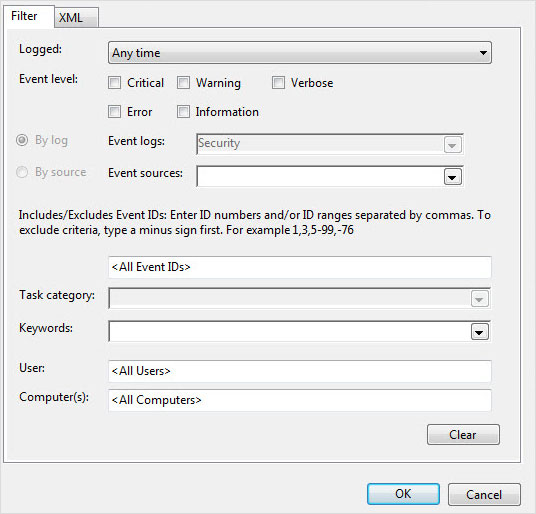Select the Error event level checkbox

pos(114,112)
